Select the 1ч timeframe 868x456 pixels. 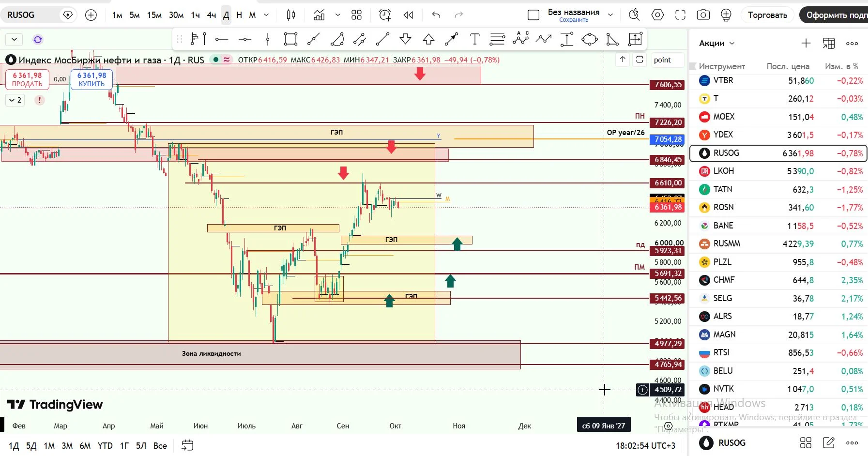[x=196, y=15]
